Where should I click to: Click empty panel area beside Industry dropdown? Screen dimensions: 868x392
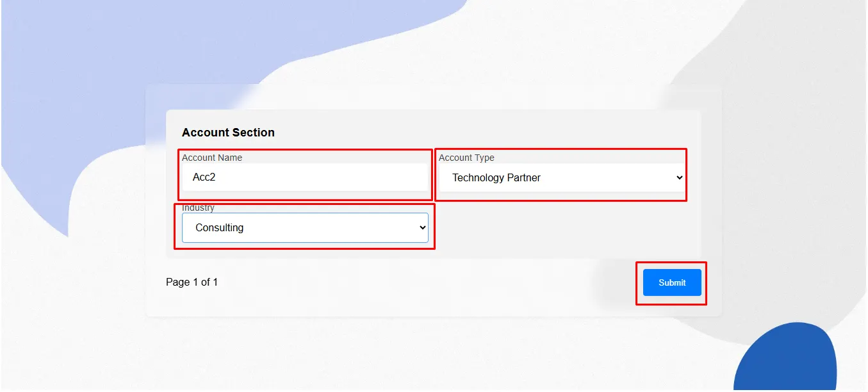coord(564,227)
